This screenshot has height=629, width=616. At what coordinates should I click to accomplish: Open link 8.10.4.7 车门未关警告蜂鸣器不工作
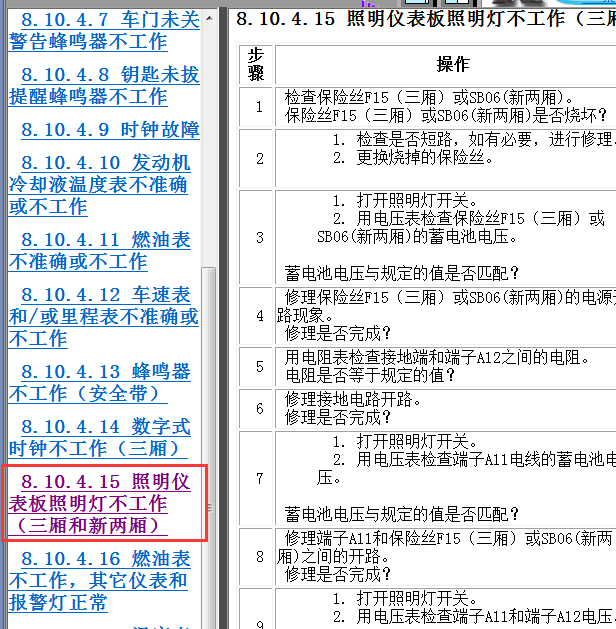(104, 31)
